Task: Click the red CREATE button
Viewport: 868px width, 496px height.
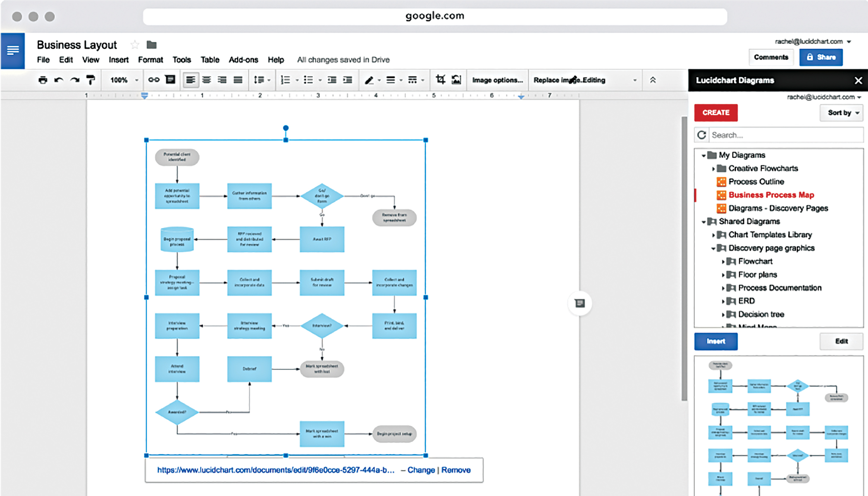Action: [715, 113]
